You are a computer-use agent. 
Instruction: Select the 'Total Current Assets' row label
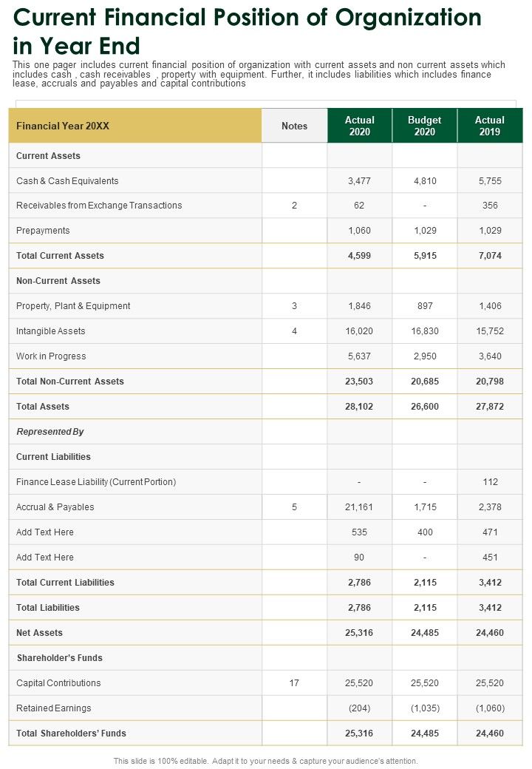point(60,256)
